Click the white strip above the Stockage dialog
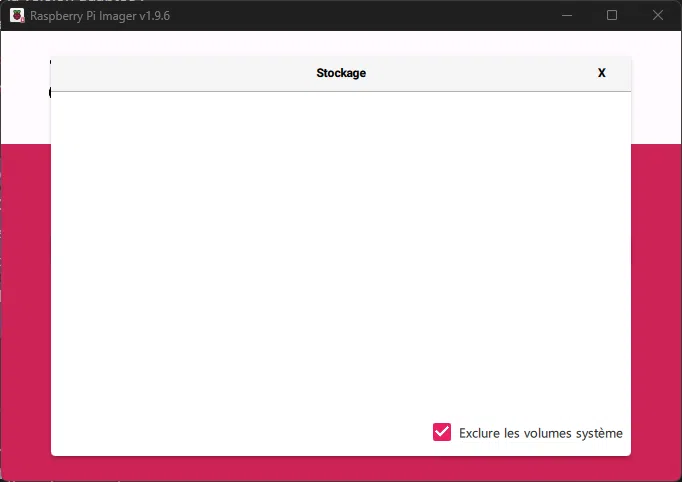The image size is (682, 482). point(340,43)
